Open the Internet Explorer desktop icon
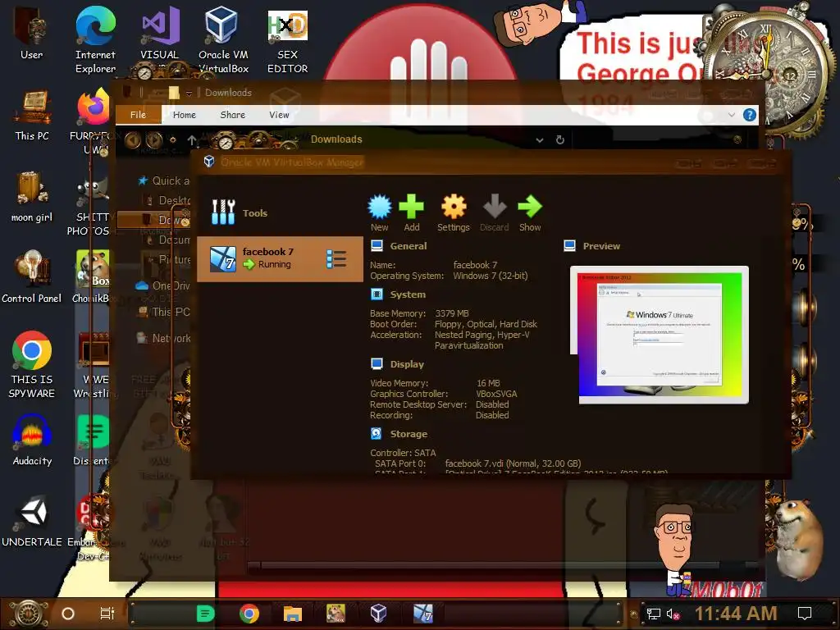 [95, 39]
